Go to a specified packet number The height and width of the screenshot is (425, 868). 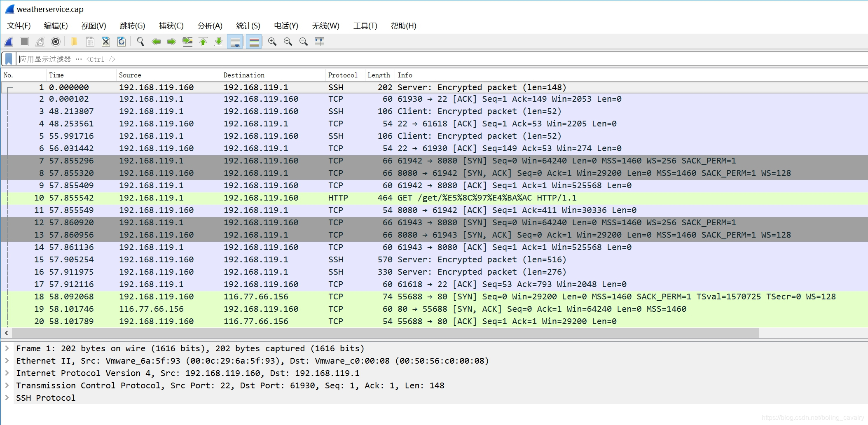coord(187,42)
